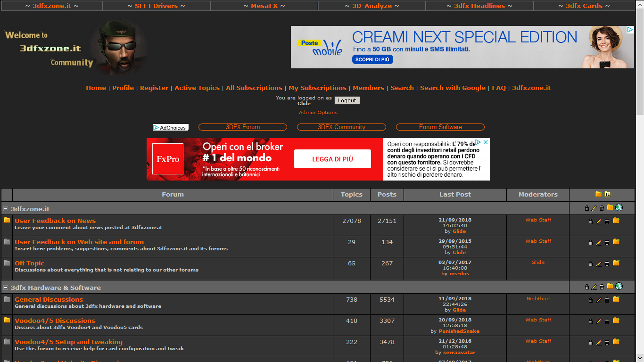This screenshot has height=362, width=644.
Task: Open Admin Options link
Action: (318, 112)
